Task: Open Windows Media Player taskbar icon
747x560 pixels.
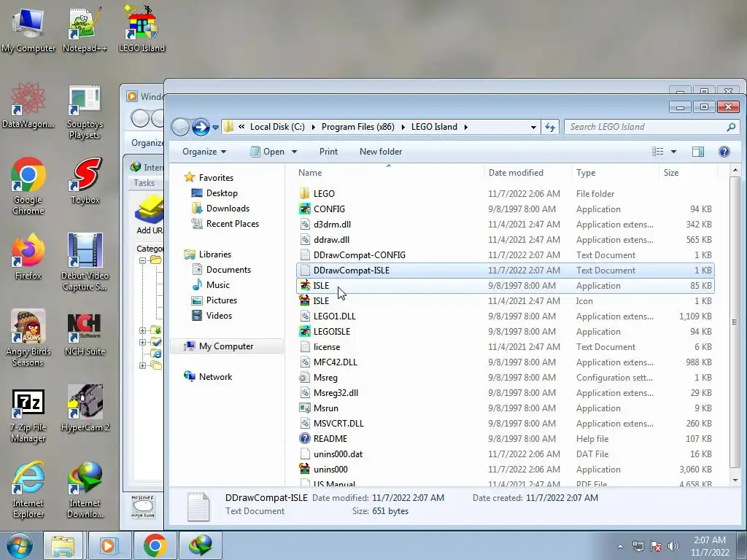Action: pyautogui.click(x=108, y=545)
